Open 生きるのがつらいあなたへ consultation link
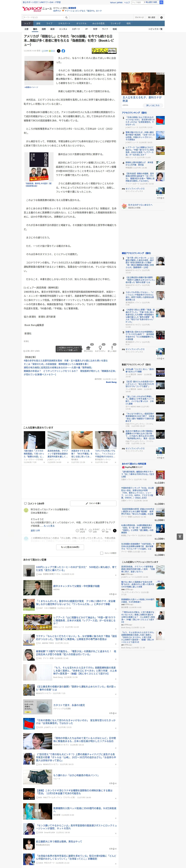 pyautogui.click(x=140, y=205)
